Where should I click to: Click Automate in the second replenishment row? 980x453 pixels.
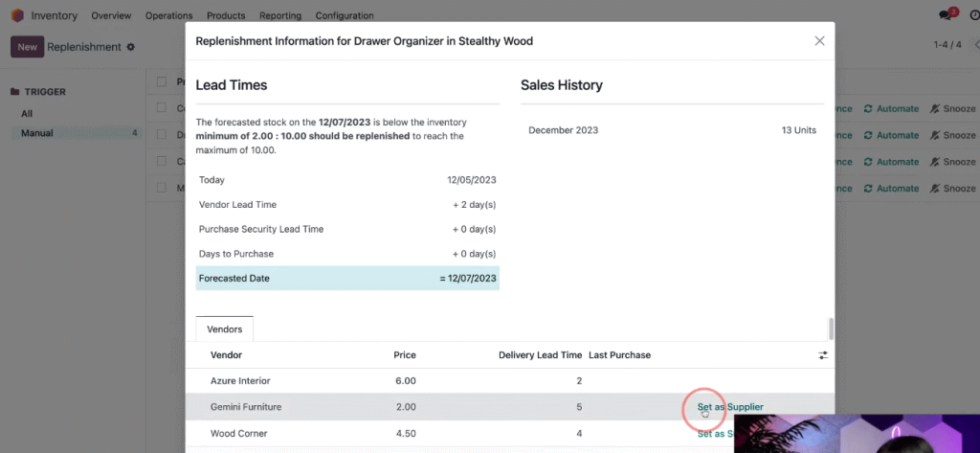pyautogui.click(x=891, y=135)
